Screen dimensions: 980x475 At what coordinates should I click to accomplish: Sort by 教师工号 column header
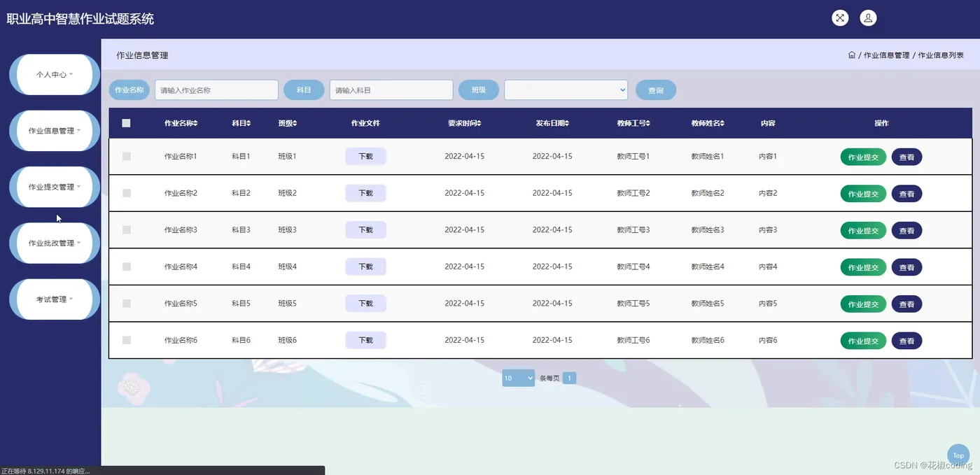tap(633, 123)
